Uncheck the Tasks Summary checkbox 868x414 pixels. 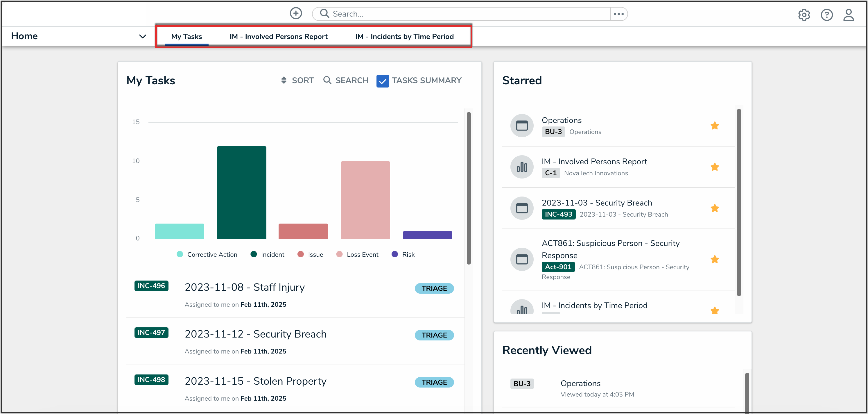click(x=383, y=81)
